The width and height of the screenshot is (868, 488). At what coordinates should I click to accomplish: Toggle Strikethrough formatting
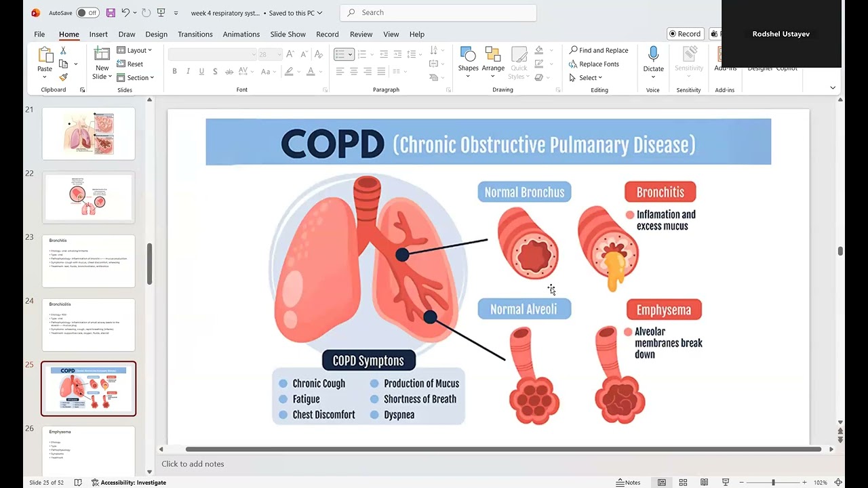(229, 71)
